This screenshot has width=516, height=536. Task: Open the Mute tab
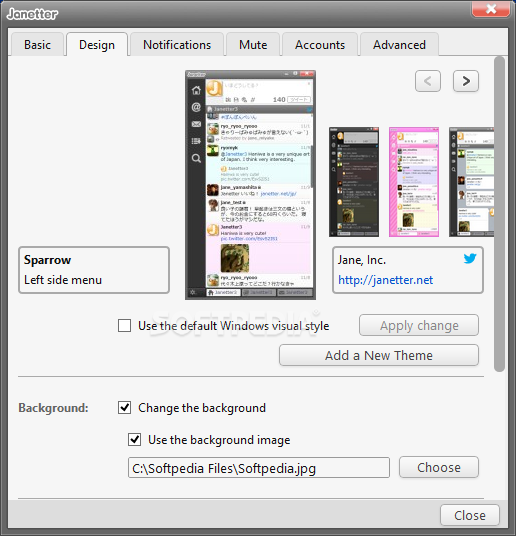pos(253,45)
